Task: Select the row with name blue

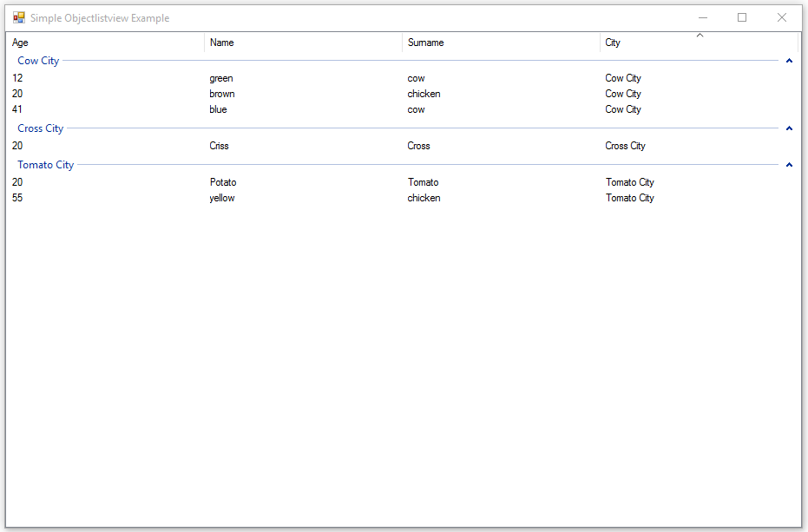Action: [218, 109]
